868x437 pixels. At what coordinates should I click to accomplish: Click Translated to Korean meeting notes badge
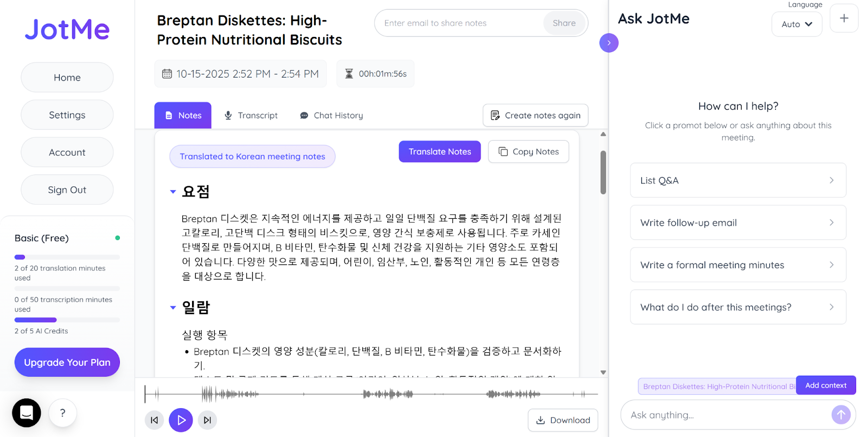coord(252,156)
